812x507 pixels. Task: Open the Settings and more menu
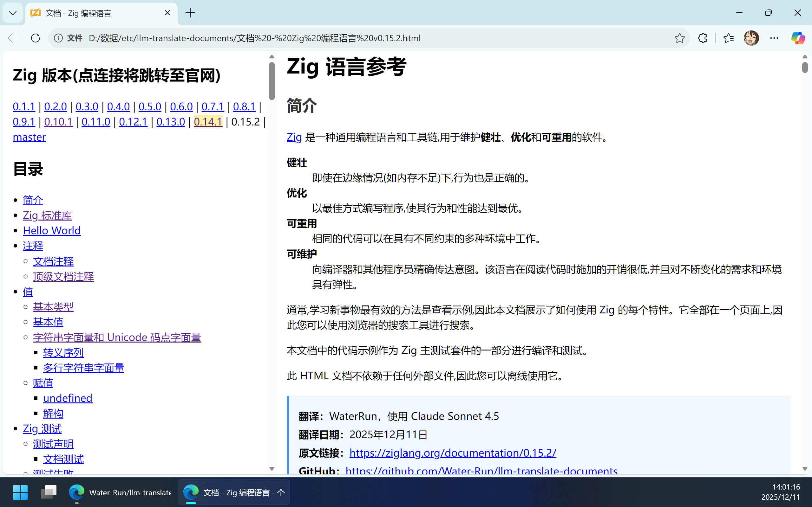(x=774, y=38)
